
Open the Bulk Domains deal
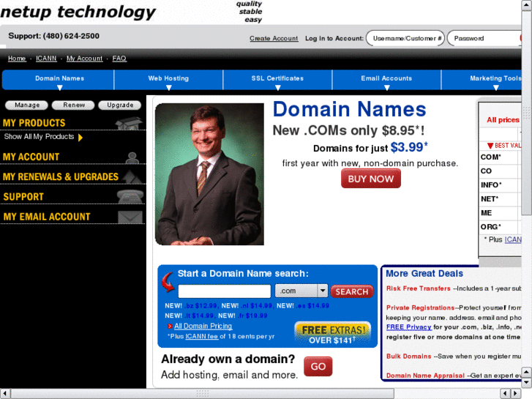(x=408, y=357)
